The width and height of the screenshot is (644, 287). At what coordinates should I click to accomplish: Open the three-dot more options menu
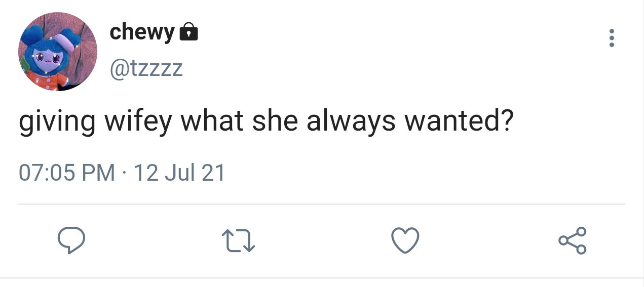(612, 38)
